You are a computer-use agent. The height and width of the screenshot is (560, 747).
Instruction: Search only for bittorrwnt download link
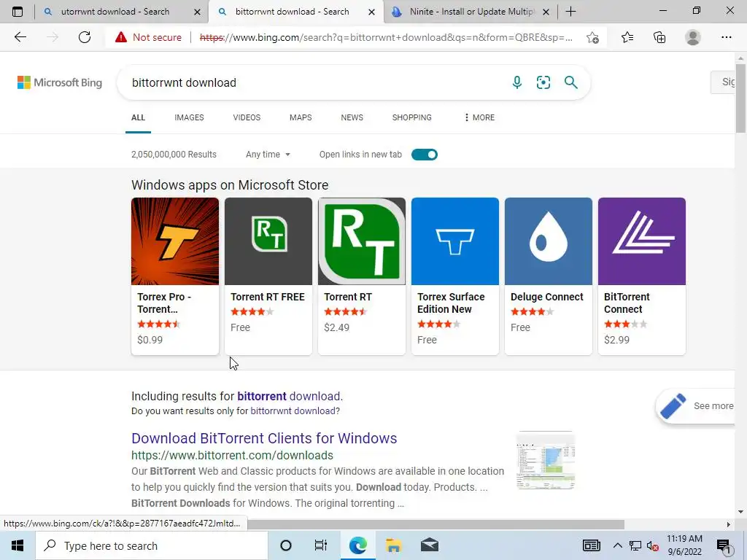(293, 411)
